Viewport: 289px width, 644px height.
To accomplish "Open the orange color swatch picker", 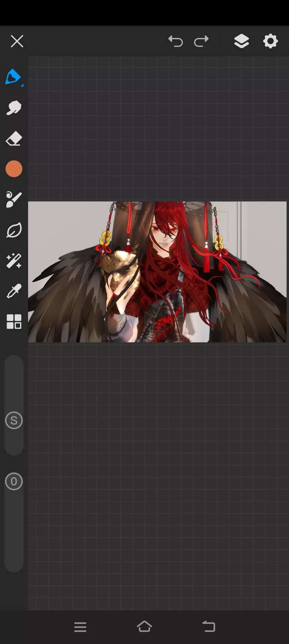I will coord(14,169).
